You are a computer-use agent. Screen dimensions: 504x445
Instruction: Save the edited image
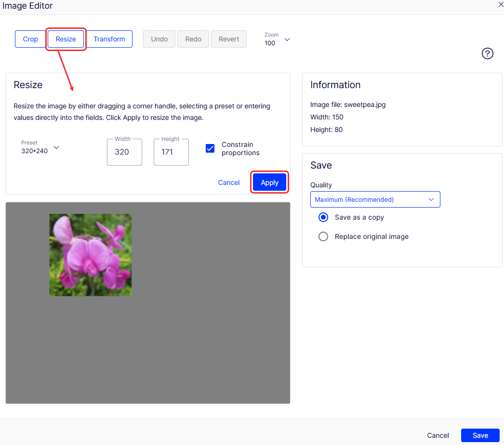(480, 435)
